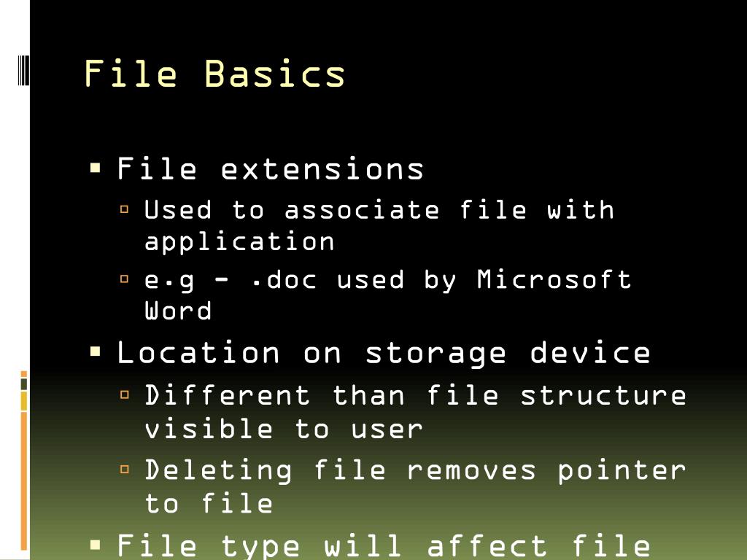Select hollow bullet before e.g - .doc line

(125, 279)
